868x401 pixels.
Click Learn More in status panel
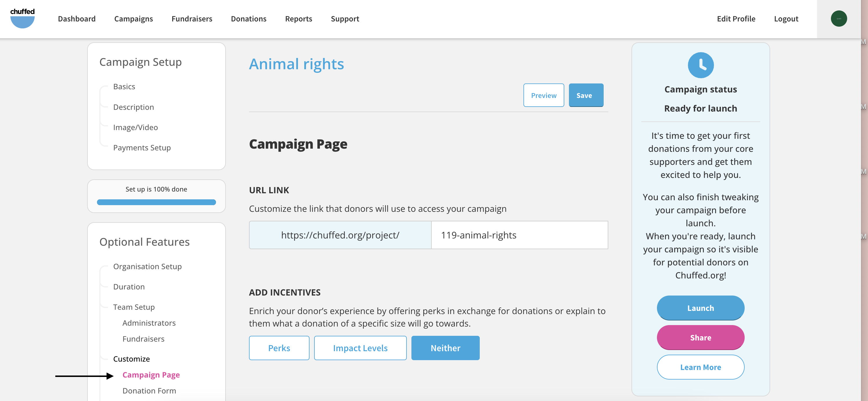point(701,367)
